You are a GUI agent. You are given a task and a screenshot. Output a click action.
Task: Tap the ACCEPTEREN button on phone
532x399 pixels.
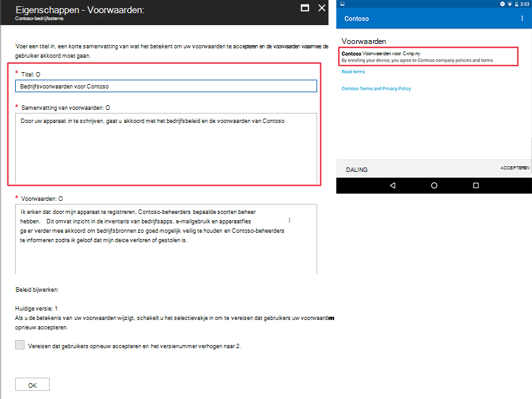coord(514,168)
